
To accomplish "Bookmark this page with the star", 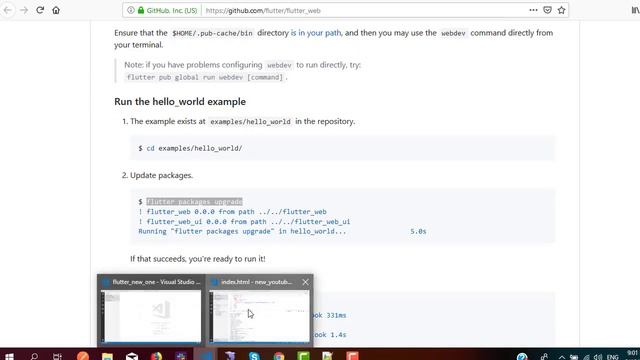I will point(562,10).
